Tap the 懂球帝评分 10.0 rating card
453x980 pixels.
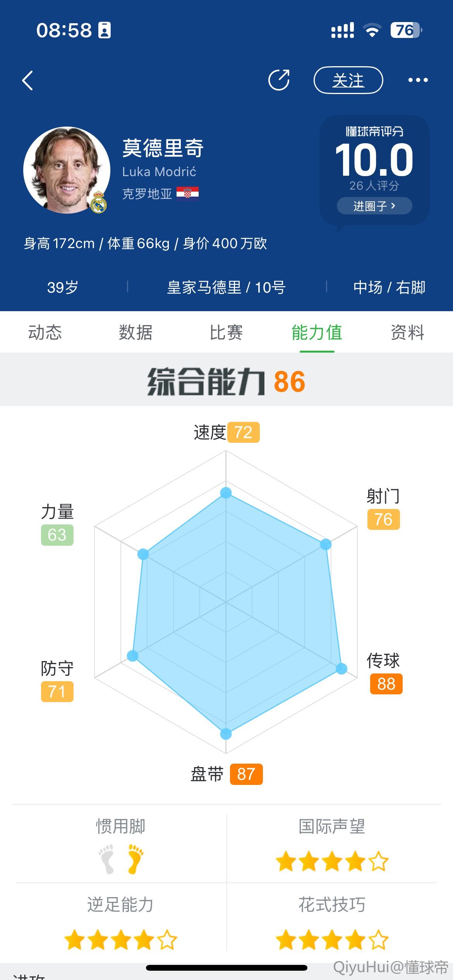tap(374, 170)
